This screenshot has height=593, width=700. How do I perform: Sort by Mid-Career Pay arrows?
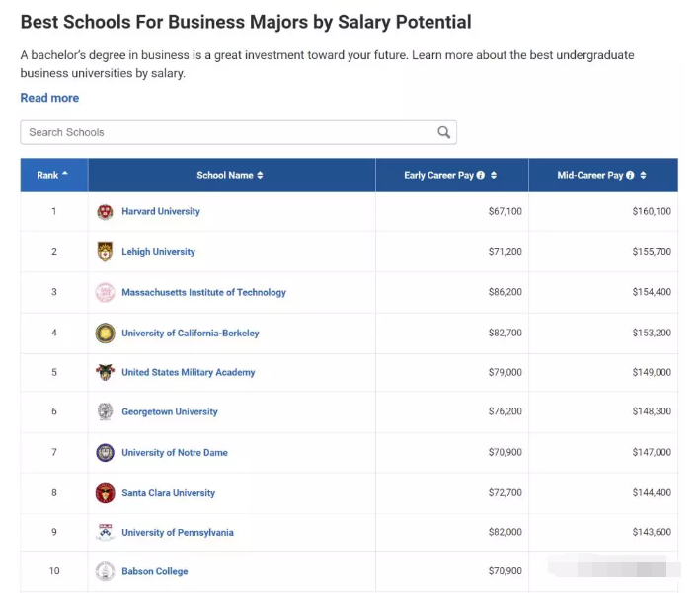pyautogui.click(x=643, y=175)
